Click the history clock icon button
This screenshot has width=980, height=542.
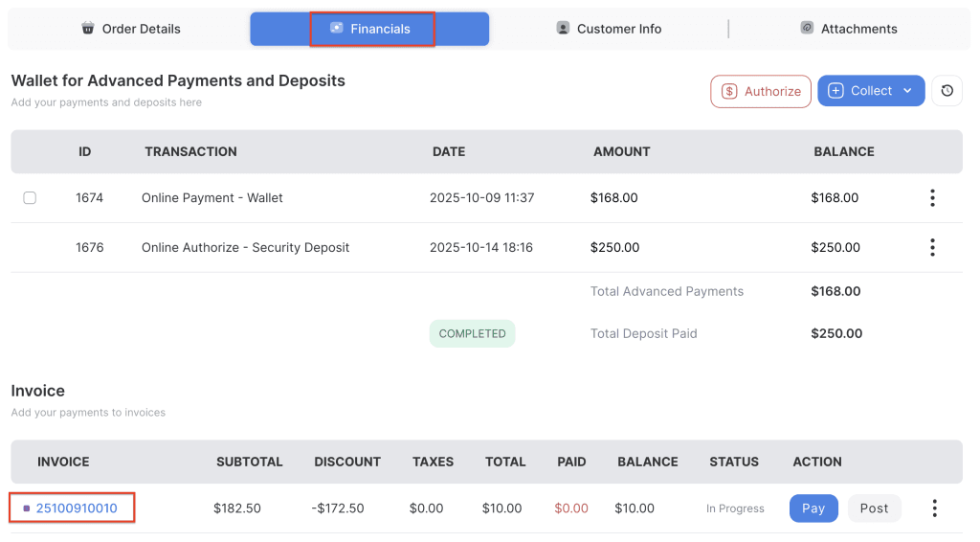947,91
